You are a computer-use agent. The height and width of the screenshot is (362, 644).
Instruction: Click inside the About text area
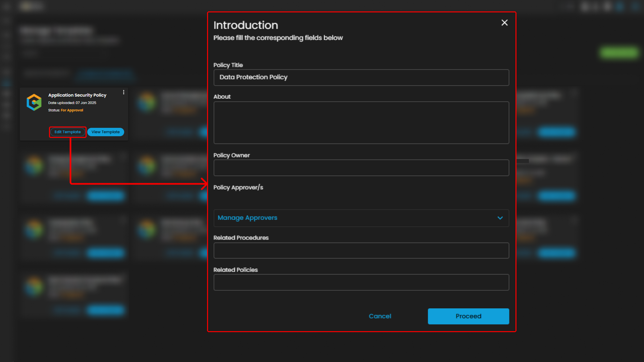(x=361, y=122)
